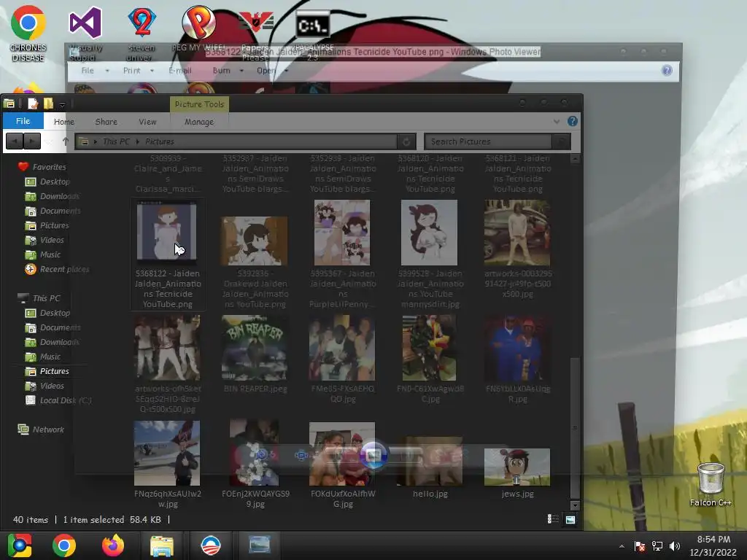This screenshot has width=747, height=560.
Task: Click the Photo Viewer help icon
Action: 667,71
